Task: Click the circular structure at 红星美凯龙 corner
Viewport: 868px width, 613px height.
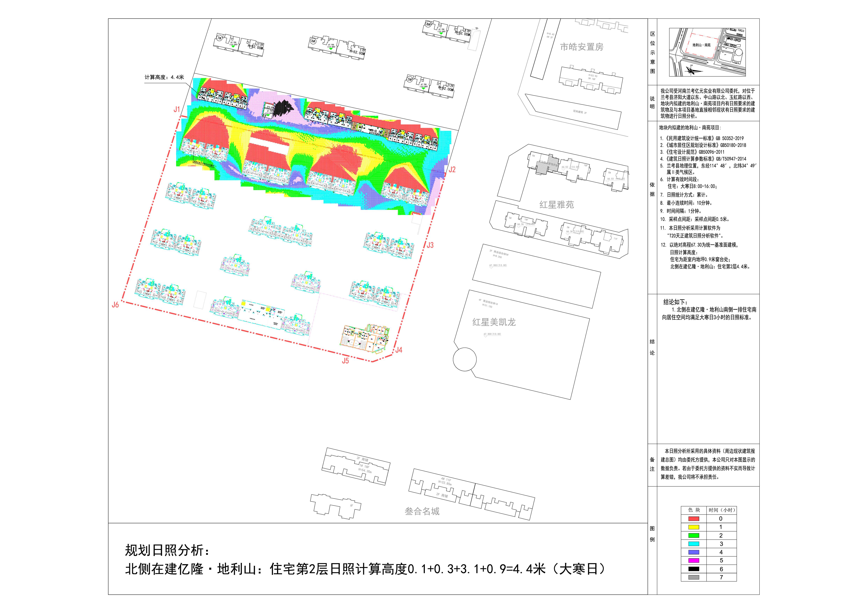Action: tap(465, 359)
